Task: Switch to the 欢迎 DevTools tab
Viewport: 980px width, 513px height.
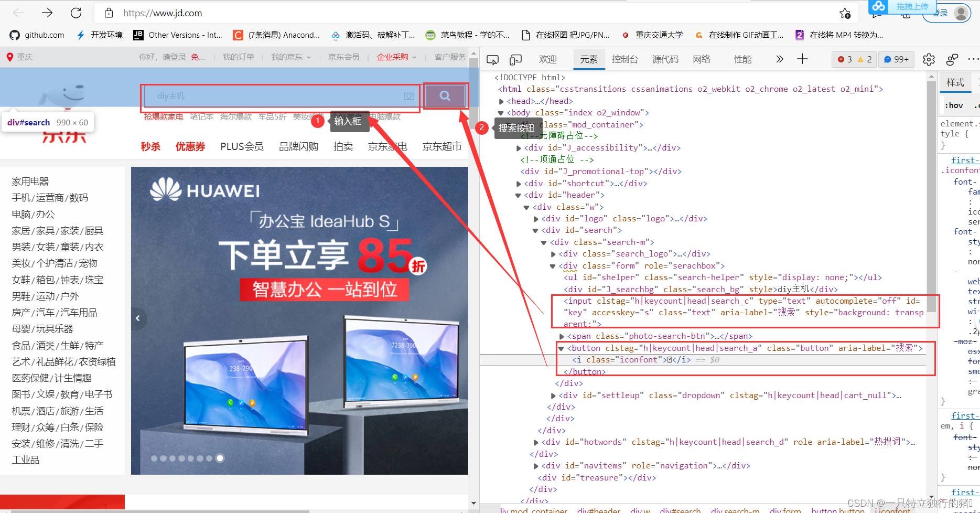Action: click(548, 60)
